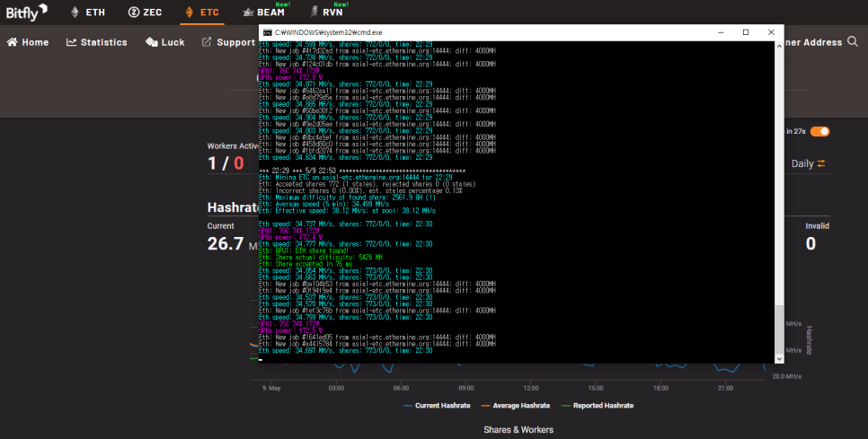Click the workers active count 1 / 0
The image size is (868, 439).
pos(226,163)
